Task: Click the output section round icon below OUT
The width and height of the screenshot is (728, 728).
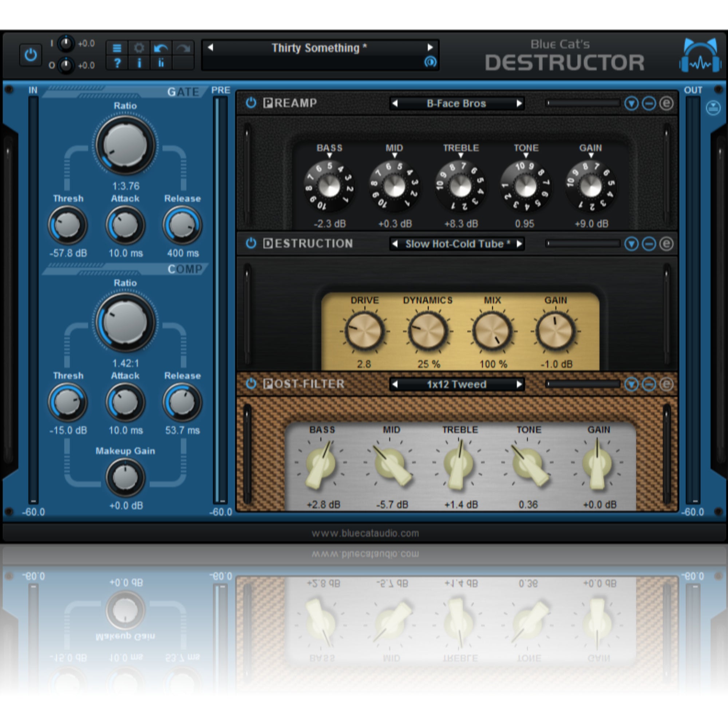Action: click(x=713, y=108)
